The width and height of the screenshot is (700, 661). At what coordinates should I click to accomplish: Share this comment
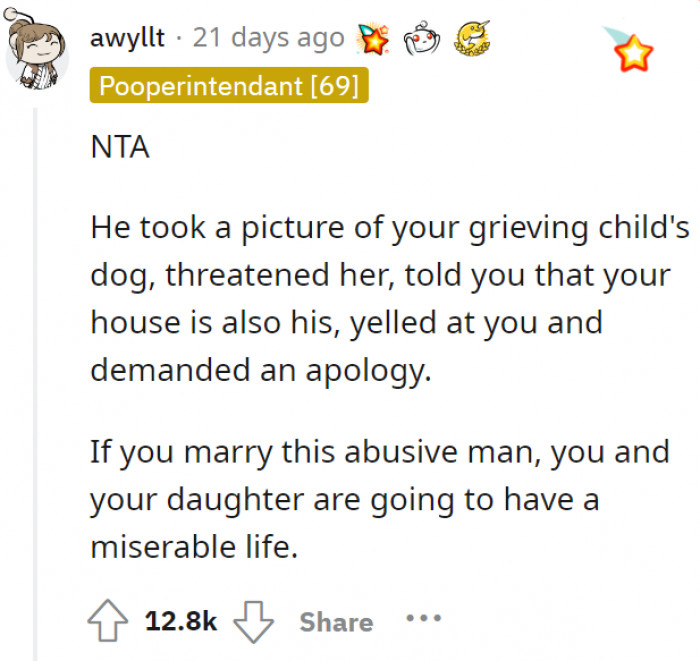[x=335, y=621]
